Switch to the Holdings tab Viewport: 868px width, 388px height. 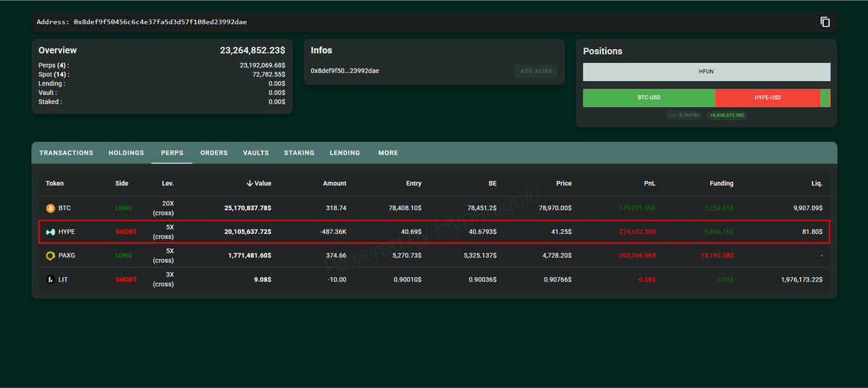(126, 153)
